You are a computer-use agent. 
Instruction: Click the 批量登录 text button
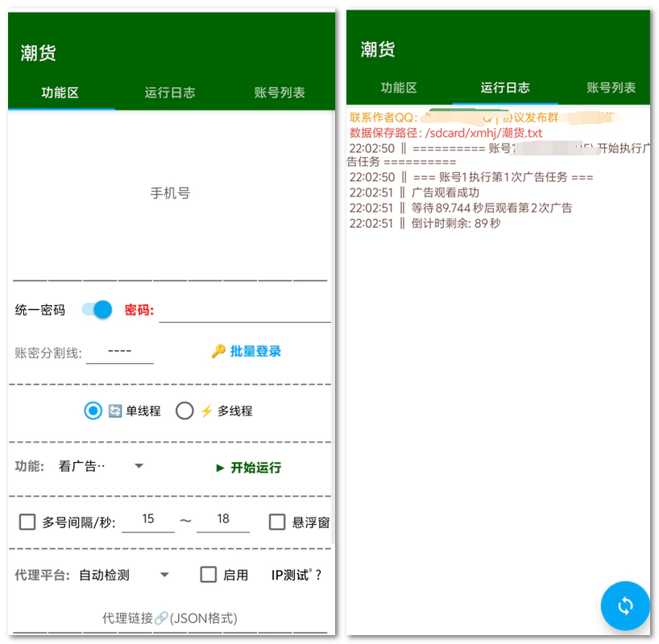(x=255, y=352)
